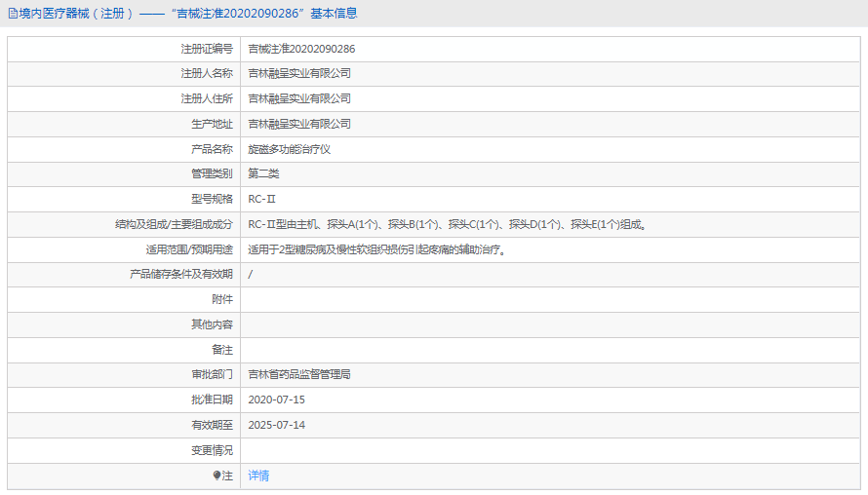Click the 产品储存条件及有效期 row label
Image resolution: width=868 pixels, height=495 pixels.
tap(181, 274)
